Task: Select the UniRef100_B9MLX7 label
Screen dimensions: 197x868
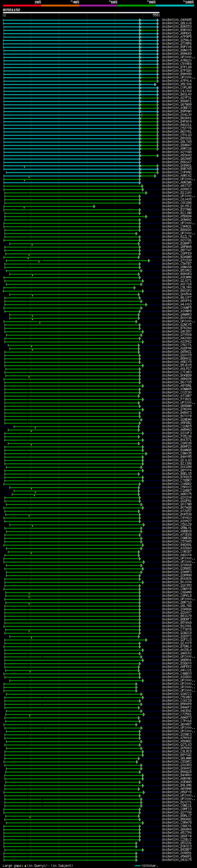Action: (x=177, y=816)
